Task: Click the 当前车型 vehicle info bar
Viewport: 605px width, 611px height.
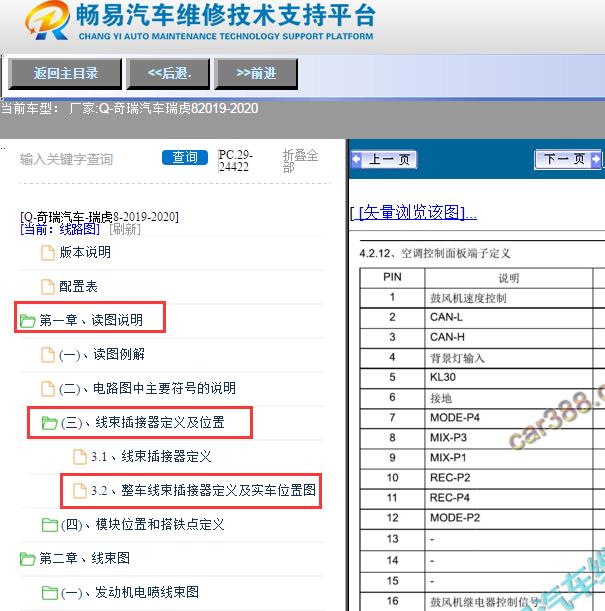Action: [x=302, y=118]
